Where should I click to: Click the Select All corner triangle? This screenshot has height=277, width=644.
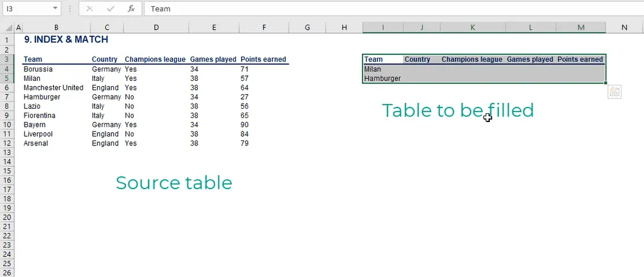8,28
